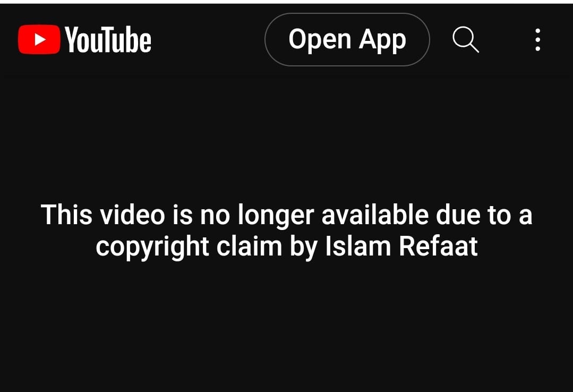Expand the vertical ellipsis overflow menu
The height and width of the screenshot is (392, 573).
click(x=537, y=39)
